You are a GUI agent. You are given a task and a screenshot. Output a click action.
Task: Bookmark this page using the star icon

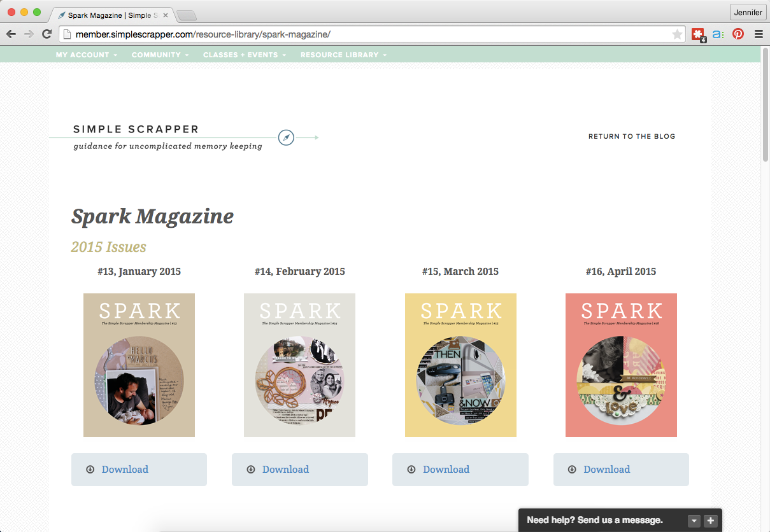tap(677, 34)
